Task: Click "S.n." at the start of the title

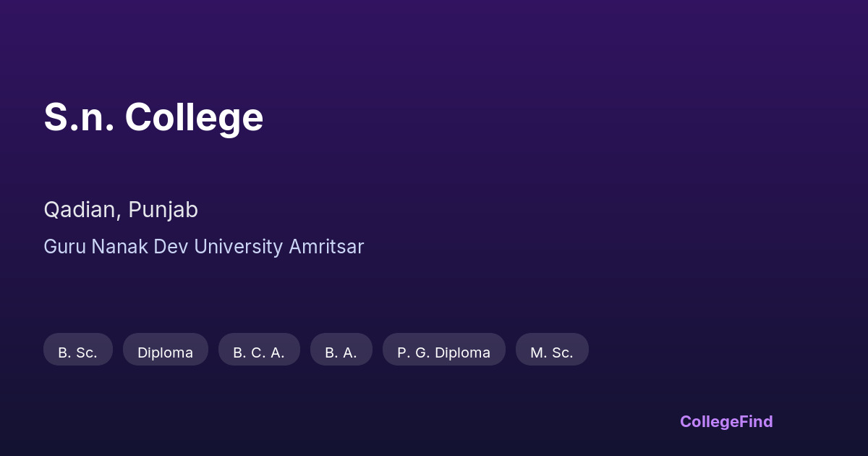Action: (79, 117)
